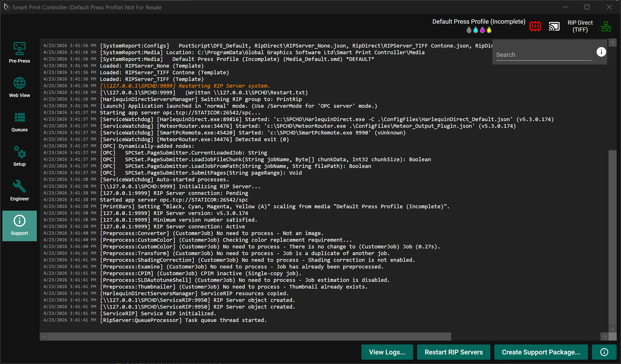
Task: Click the horizontal scrollbar thumb
Action: pos(249,337)
